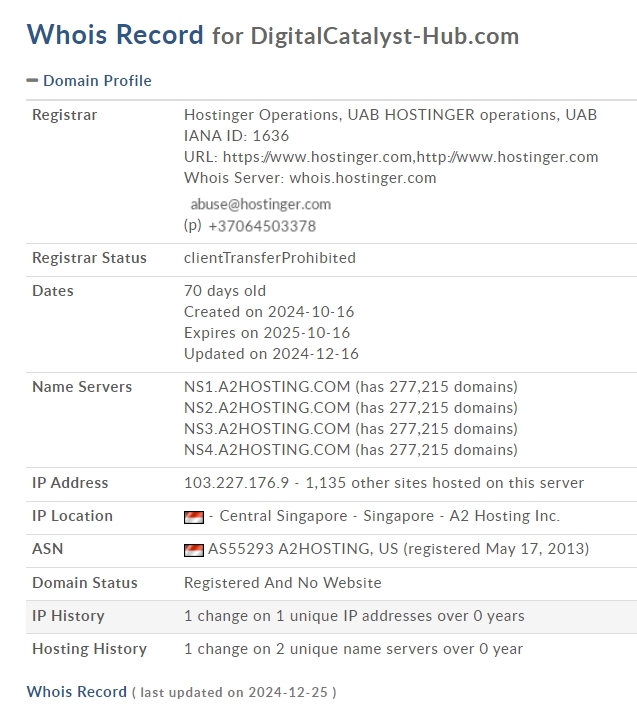
Task: Click the Hosting History row label
Action: coord(89,649)
